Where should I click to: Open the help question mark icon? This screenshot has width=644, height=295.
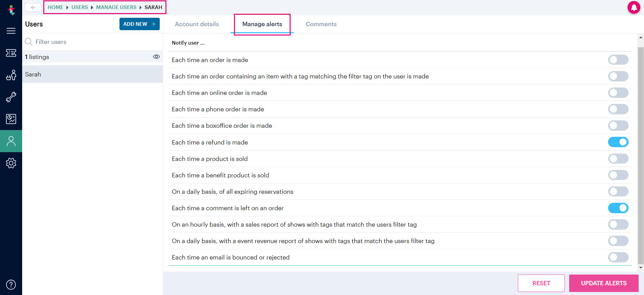coord(11,285)
